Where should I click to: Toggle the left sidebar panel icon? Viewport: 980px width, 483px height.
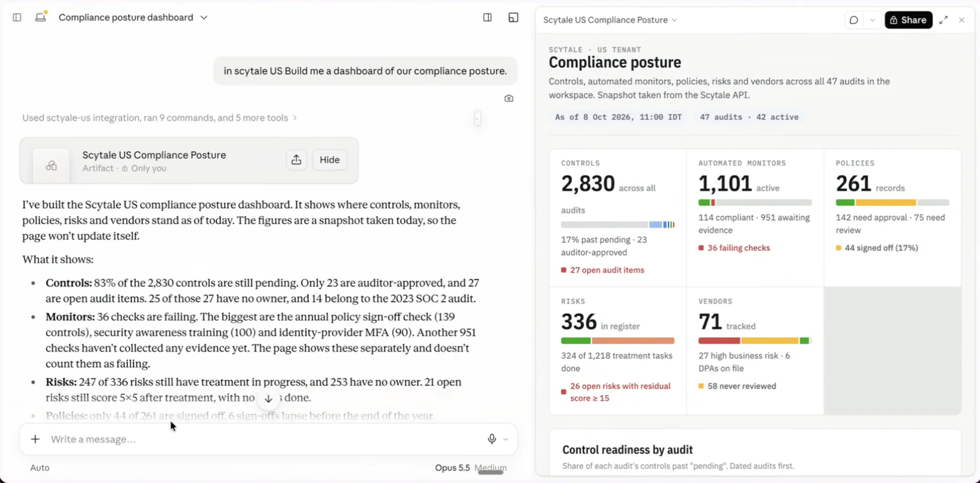17,17
